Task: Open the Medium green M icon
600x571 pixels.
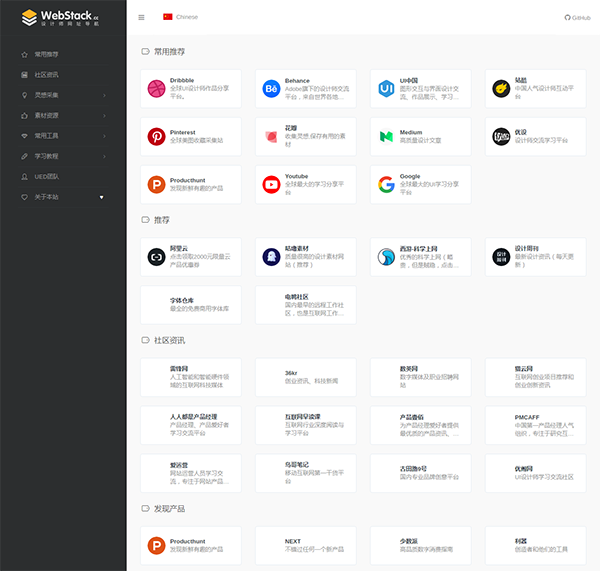Action: tap(386, 137)
